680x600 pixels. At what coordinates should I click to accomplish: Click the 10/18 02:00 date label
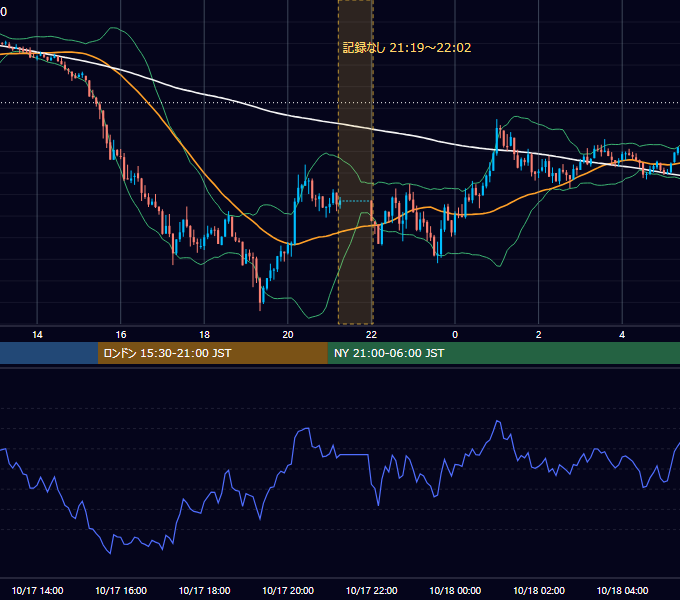point(539,590)
